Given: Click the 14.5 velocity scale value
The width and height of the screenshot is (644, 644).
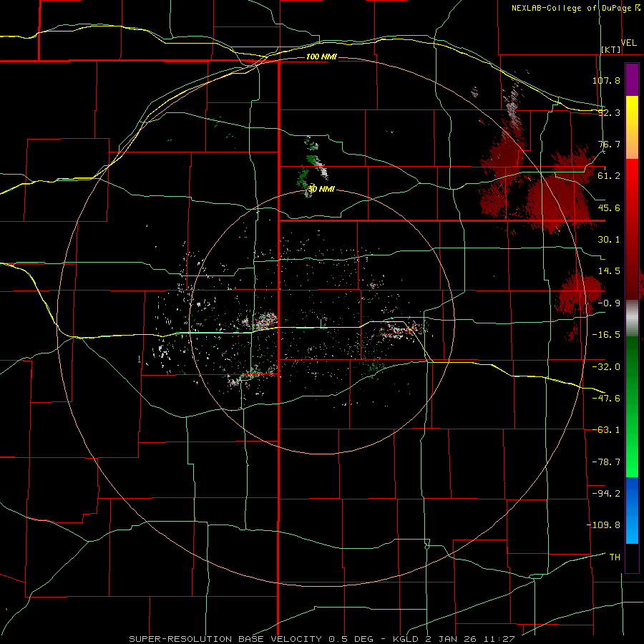Looking at the screenshot, I should [609, 271].
